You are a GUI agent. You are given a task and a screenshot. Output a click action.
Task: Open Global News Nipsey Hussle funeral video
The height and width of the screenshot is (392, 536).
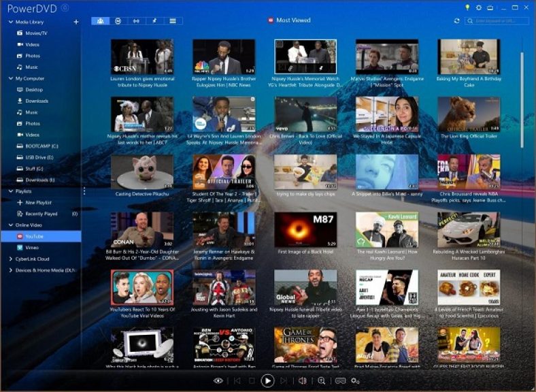(x=305, y=287)
